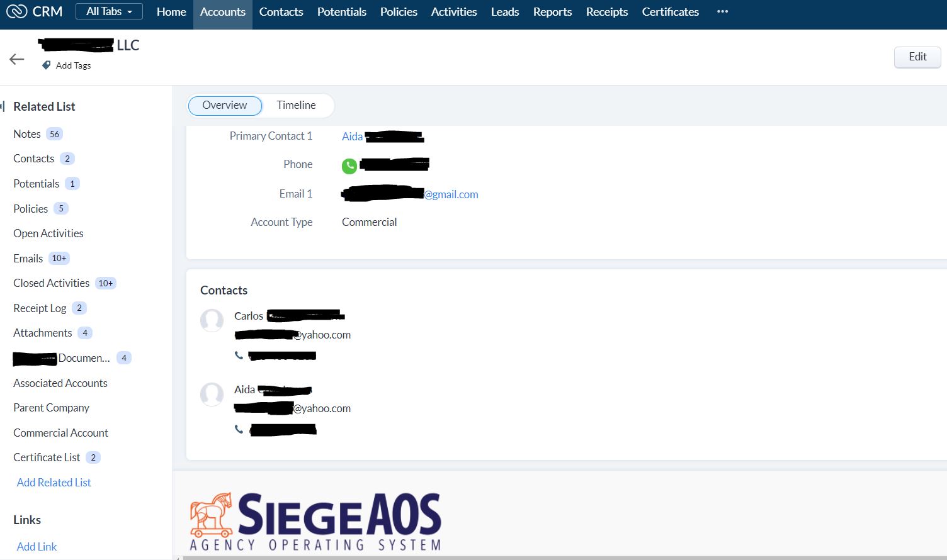Open the All Tabs dropdown
The width and height of the screenshot is (947, 560).
(x=108, y=11)
